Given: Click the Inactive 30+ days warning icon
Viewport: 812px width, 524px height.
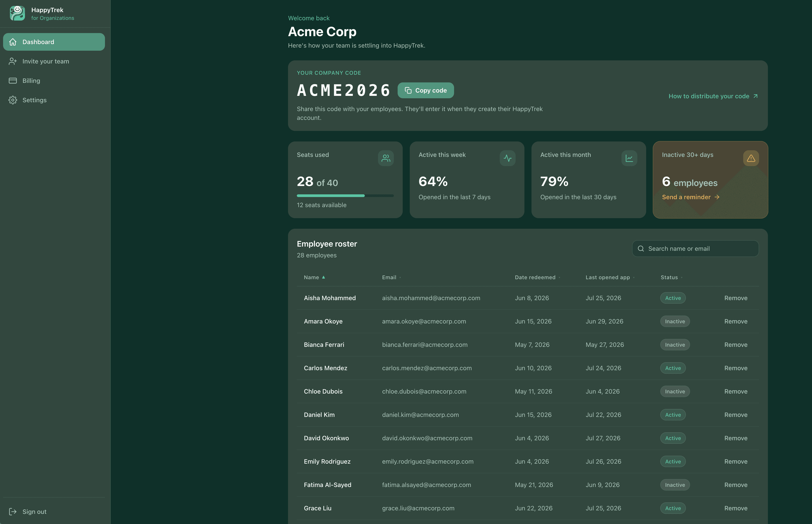Looking at the screenshot, I should (x=751, y=158).
